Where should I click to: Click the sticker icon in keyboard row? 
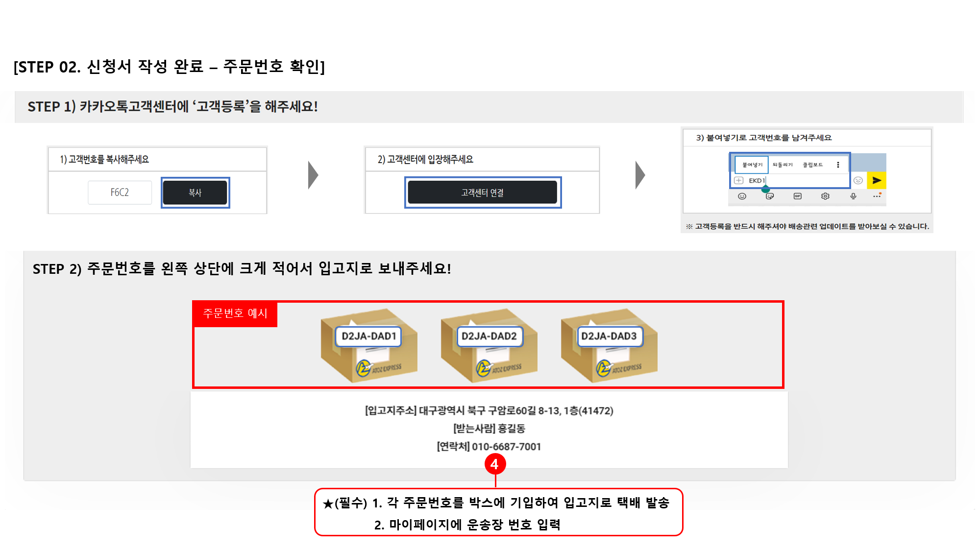(x=770, y=196)
